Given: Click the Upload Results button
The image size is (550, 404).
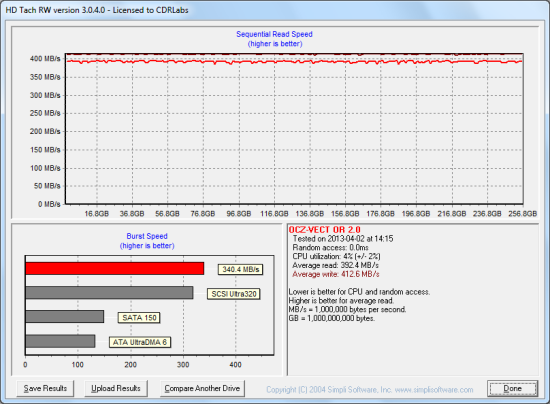Looking at the screenshot, I should [x=116, y=388].
